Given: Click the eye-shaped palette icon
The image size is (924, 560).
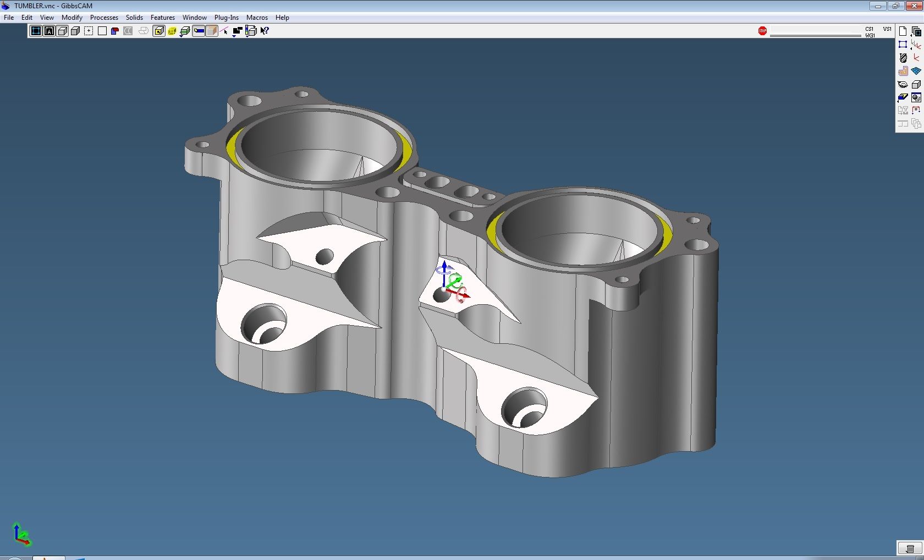Looking at the screenshot, I should (x=903, y=84).
